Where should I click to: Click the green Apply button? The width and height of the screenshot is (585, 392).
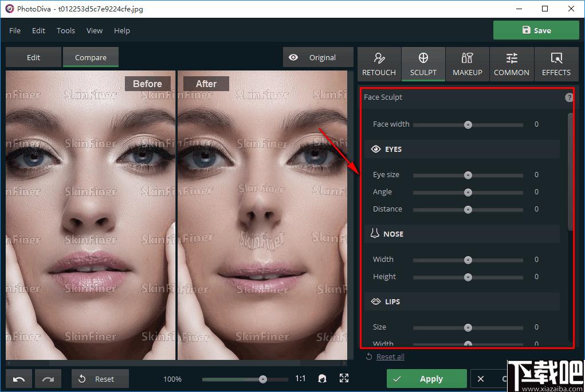click(x=426, y=379)
